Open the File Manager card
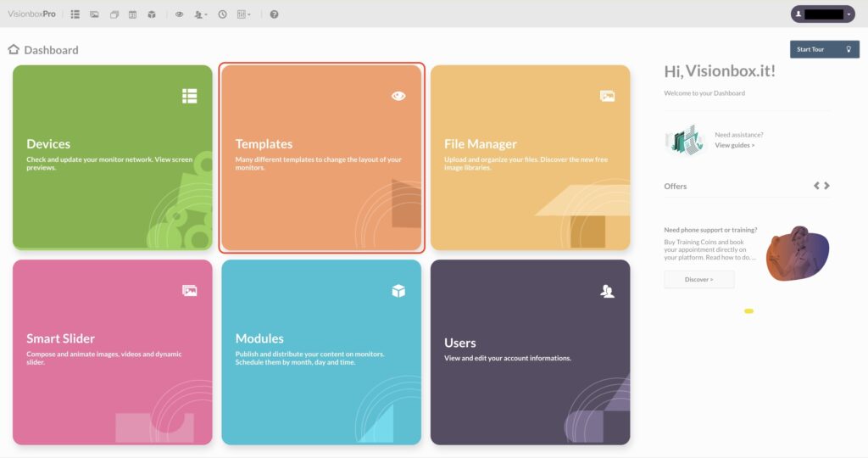The height and width of the screenshot is (458, 868). coord(531,157)
